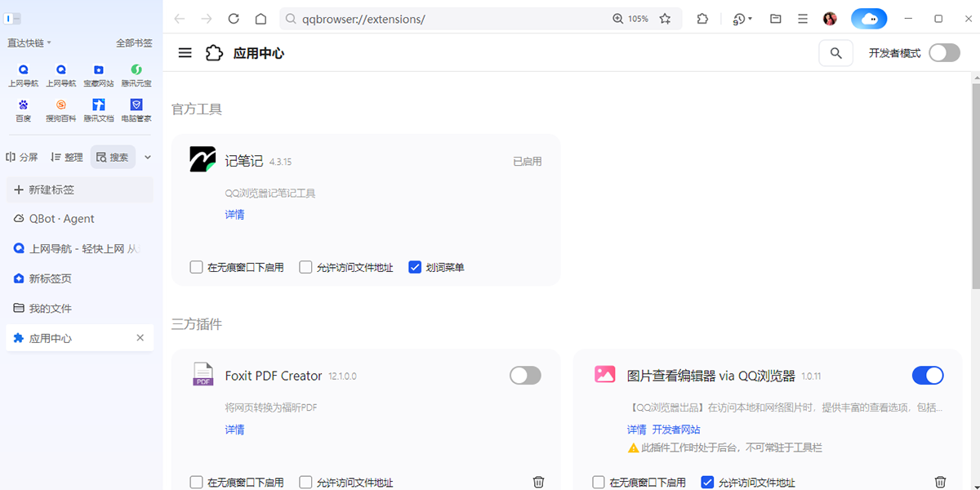This screenshot has height=490, width=980.
Task: Open 腾讯文档 shortcut
Action: click(x=99, y=110)
